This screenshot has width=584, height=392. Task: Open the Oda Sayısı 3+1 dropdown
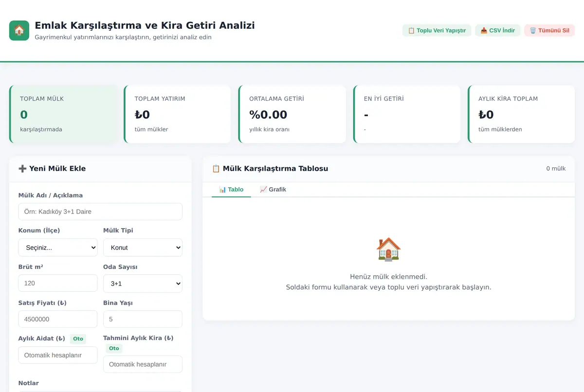click(x=143, y=284)
